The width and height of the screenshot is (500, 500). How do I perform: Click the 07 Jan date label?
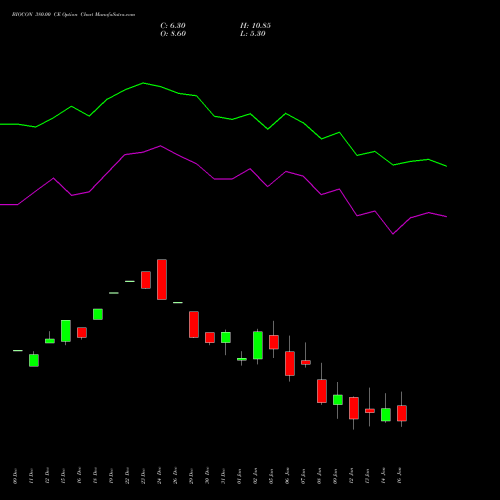(x=303, y=476)
